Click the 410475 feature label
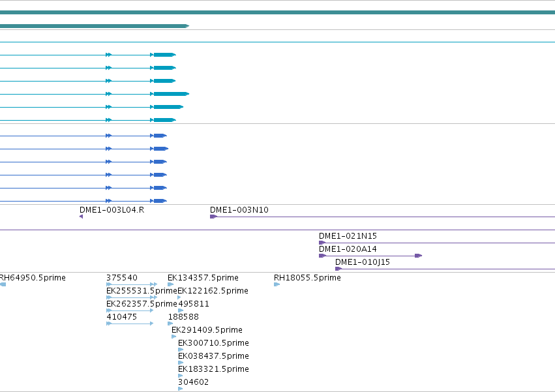This screenshot has height=392, width=555. [122, 317]
